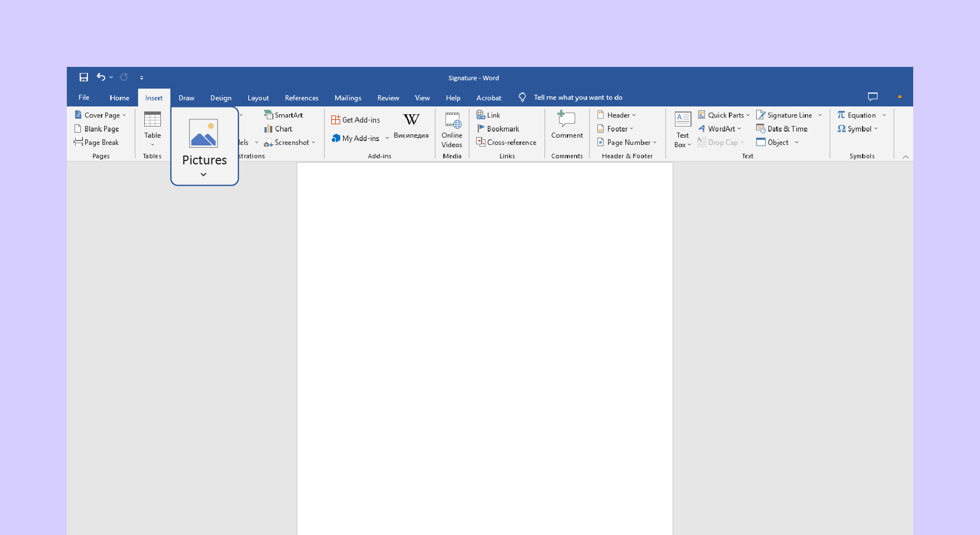Image resolution: width=980 pixels, height=535 pixels.
Task: Click inside the blank document page
Action: tap(485, 349)
